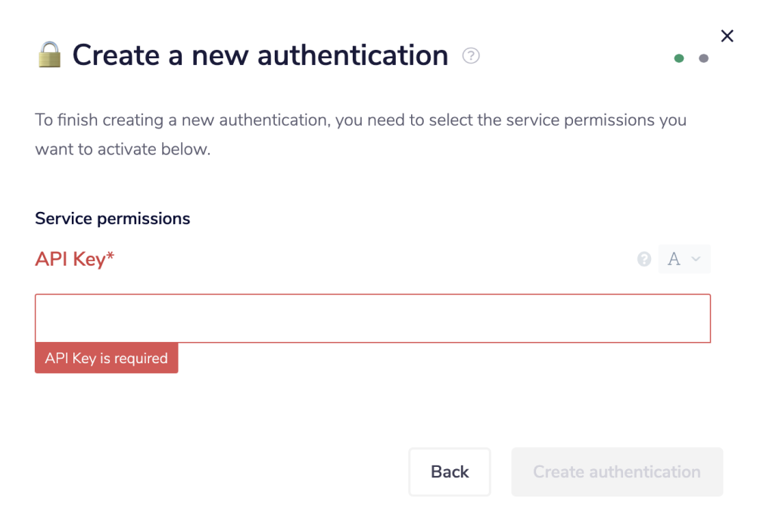This screenshot has height=532, width=757.
Task: Click the 'API Key is required' error badge
Action: (106, 358)
